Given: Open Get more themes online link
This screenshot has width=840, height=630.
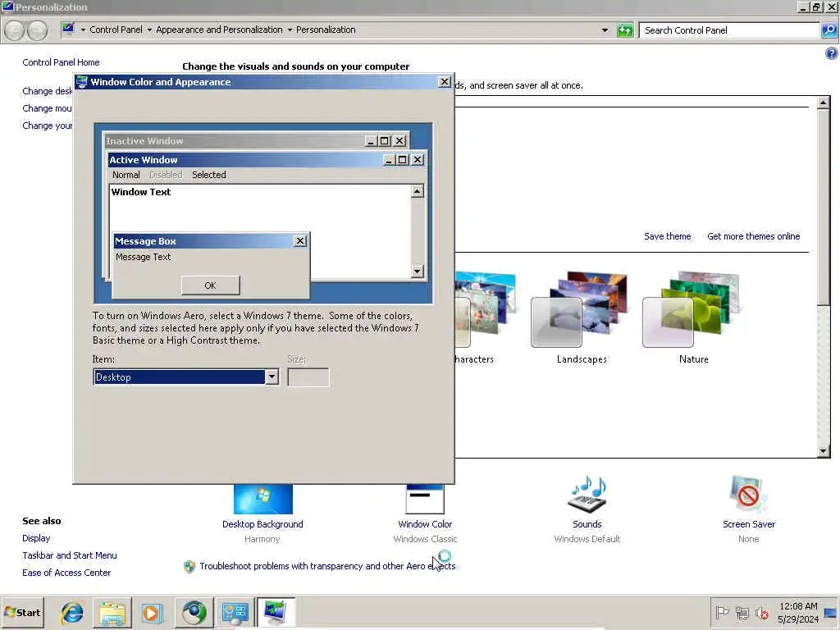Looking at the screenshot, I should click(x=753, y=236).
